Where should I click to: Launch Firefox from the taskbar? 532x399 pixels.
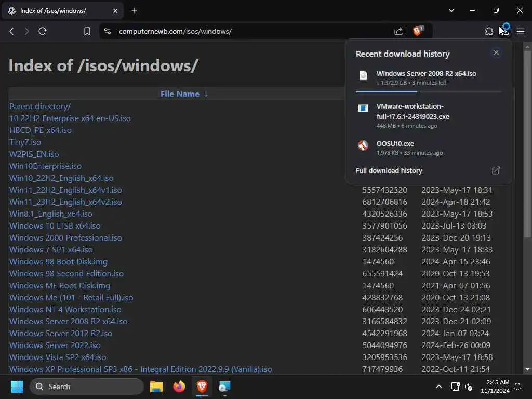click(179, 387)
